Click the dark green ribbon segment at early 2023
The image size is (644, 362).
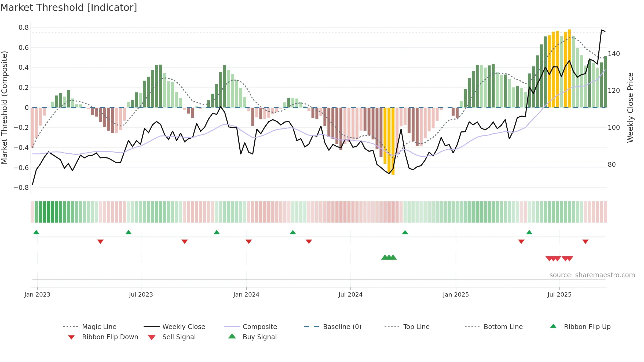tap(48, 212)
